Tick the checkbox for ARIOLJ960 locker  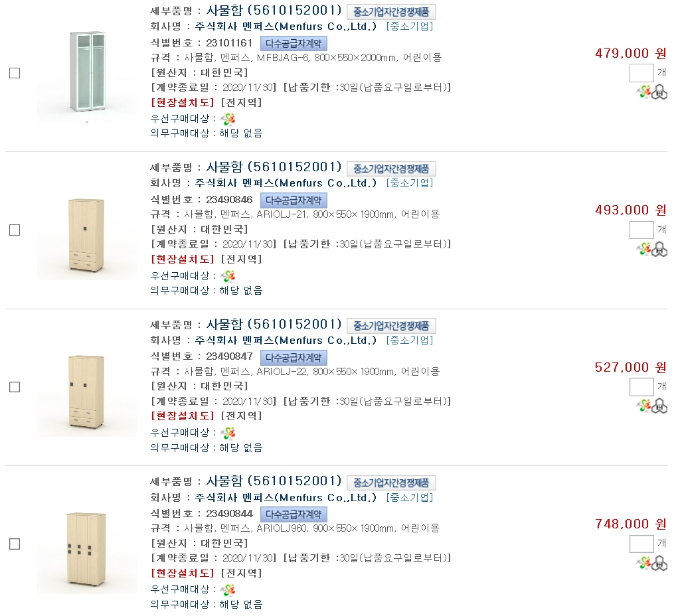(15, 544)
